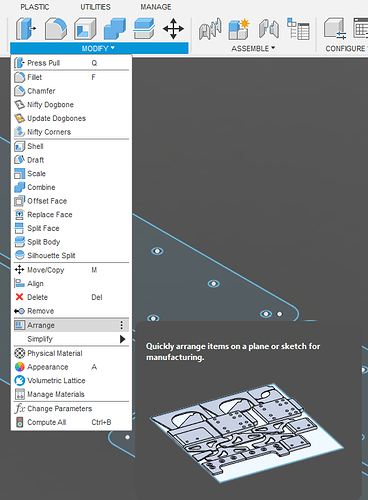Toggle the eye icon nearest the Arrange item
The image size is (368, 500).
tap(153, 318)
